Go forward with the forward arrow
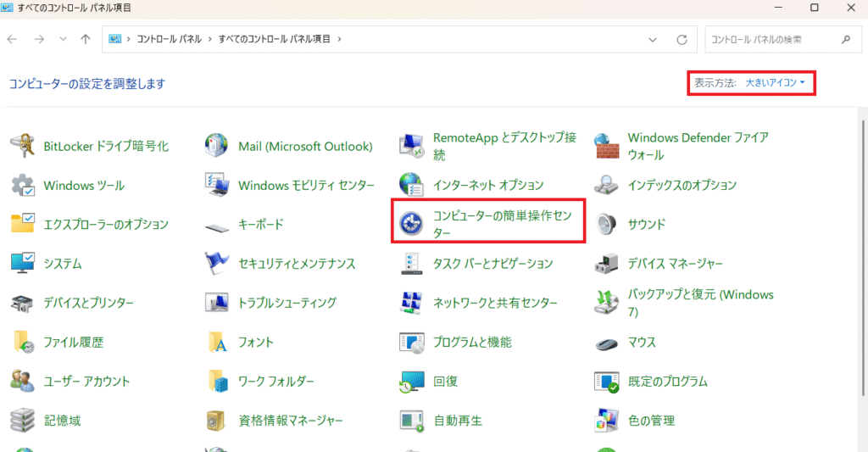This screenshot has width=868, height=452. tap(39, 39)
